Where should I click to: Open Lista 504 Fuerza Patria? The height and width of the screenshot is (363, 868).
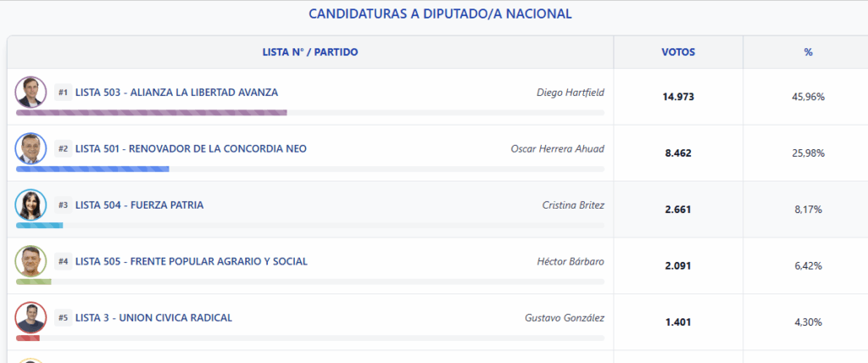click(139, 205)
